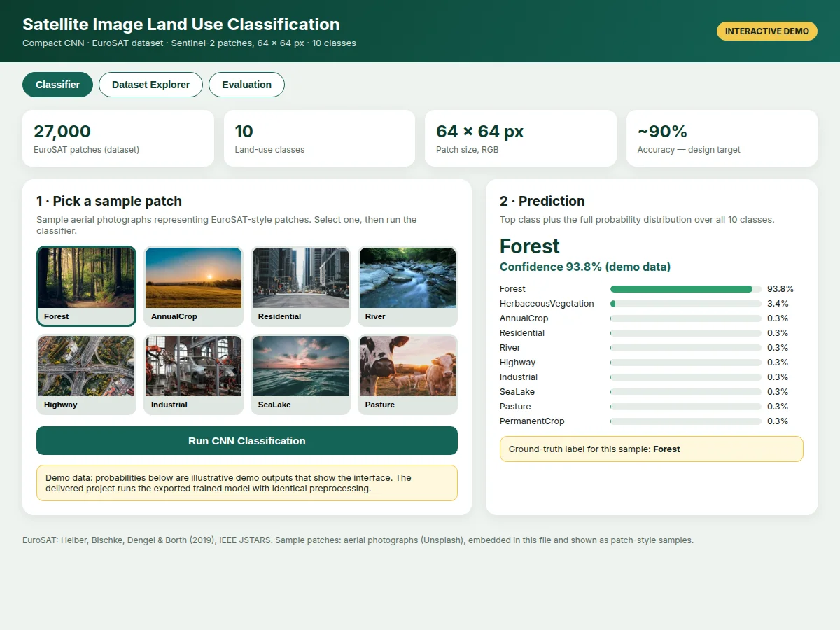
Task: Click the 'Confidence 93.8% (demo data)' text
Action: [x=585, y=267]
